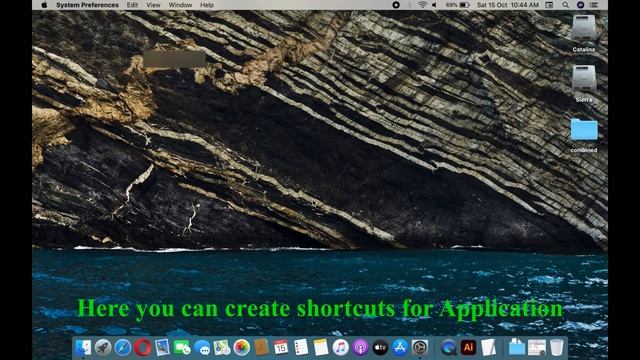Click System Preferences gear in Dock
The height and width of the screenshot is (360, 640).
coord(420,348)
